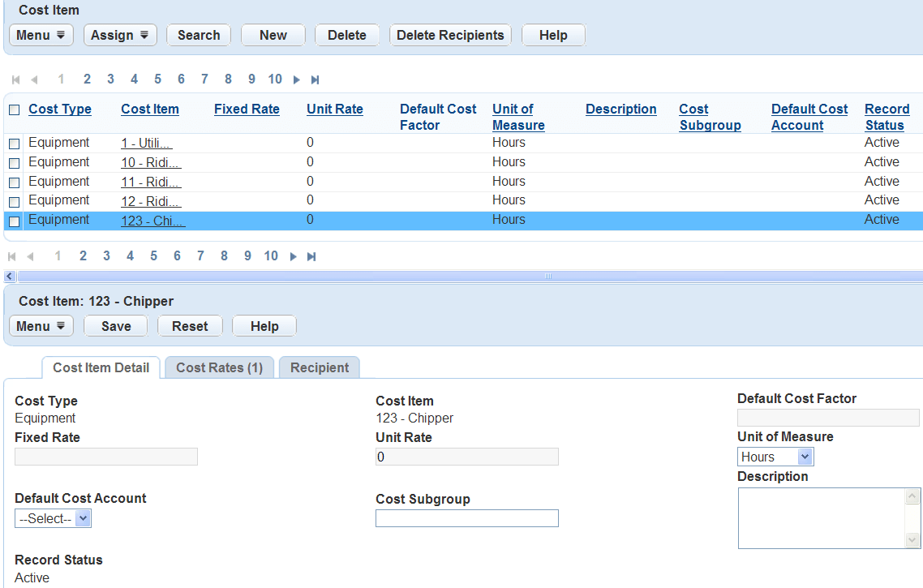Screen dimensions: 923x588
Task: Open the 10 - Ridi... cost item link
Action: point(151,162)
